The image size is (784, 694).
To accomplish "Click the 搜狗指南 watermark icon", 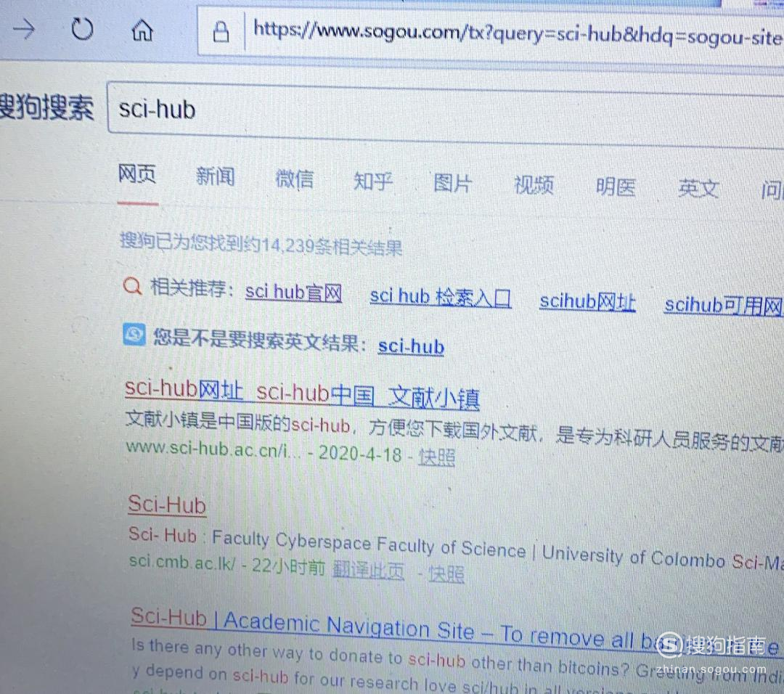I will [669, 645].
